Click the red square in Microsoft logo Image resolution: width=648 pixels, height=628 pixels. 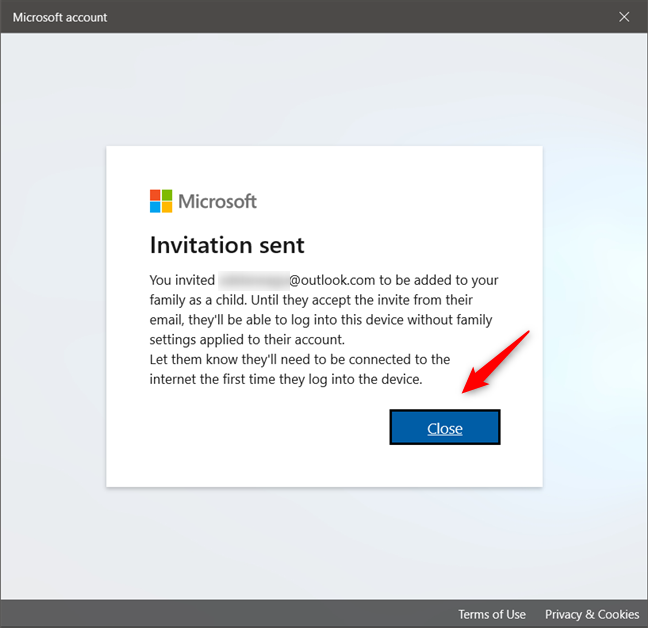tap(155, 195)
